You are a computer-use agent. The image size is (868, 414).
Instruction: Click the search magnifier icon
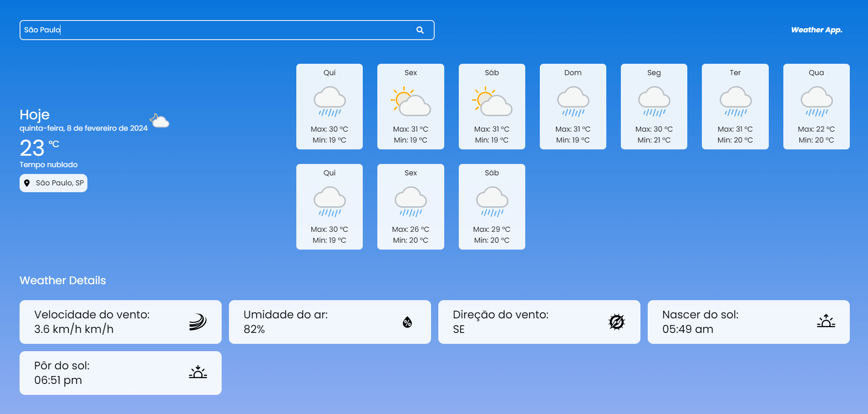[420, 30]
